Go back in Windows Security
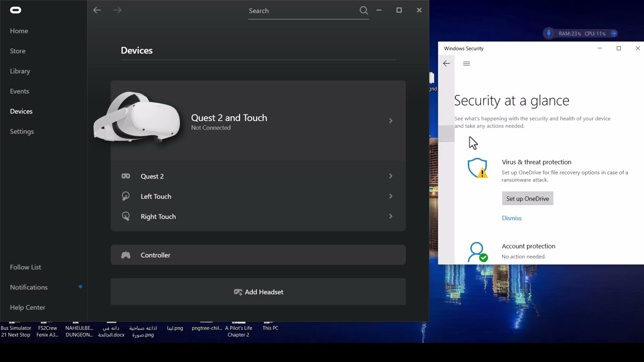644x362 pixels. coord(446,63)
